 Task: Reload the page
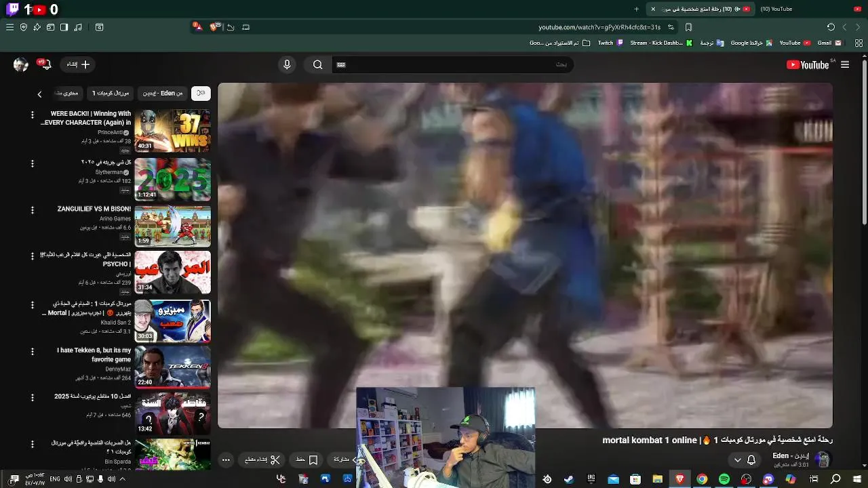(831, 27)
